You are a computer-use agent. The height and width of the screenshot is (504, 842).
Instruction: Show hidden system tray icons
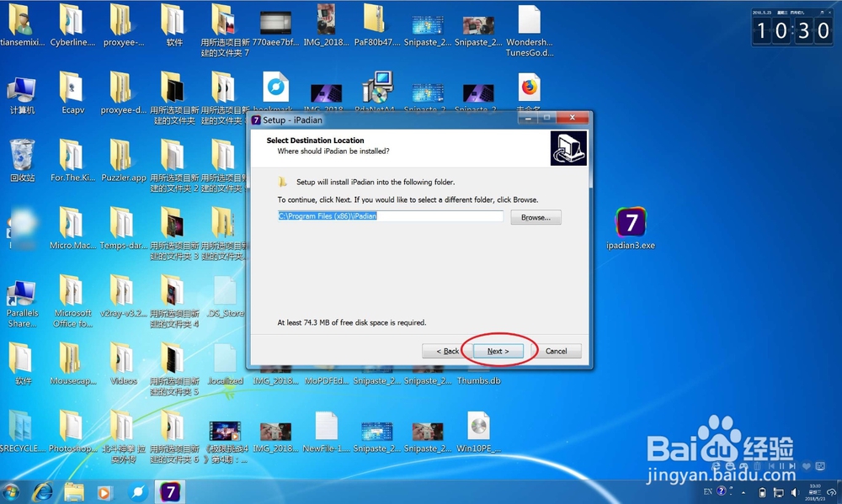743,492
